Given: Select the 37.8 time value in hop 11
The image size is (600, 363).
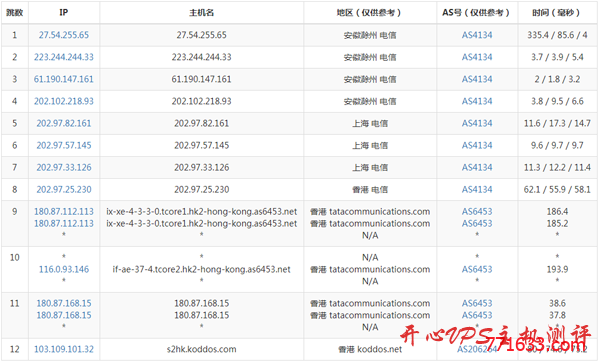Looking at the screenshot, I should [557, 315].
